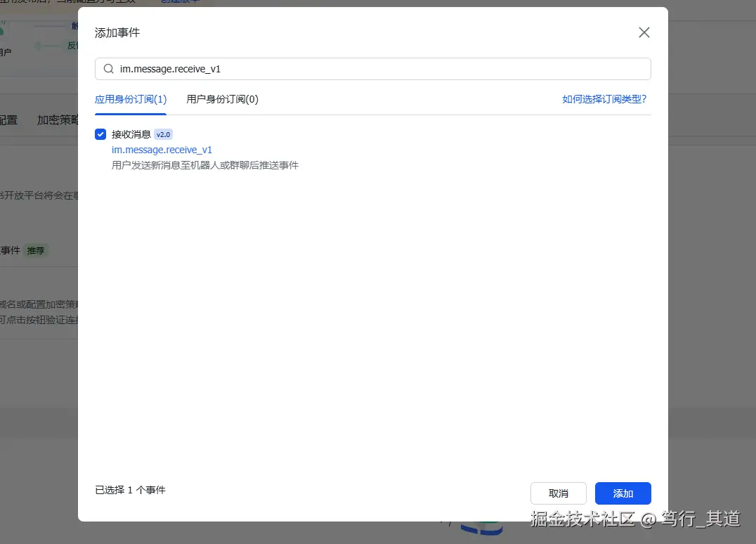Open the 如何选择订阅类型 help link
The height and width of the screenshot is (544, 756).
(604, 99)
